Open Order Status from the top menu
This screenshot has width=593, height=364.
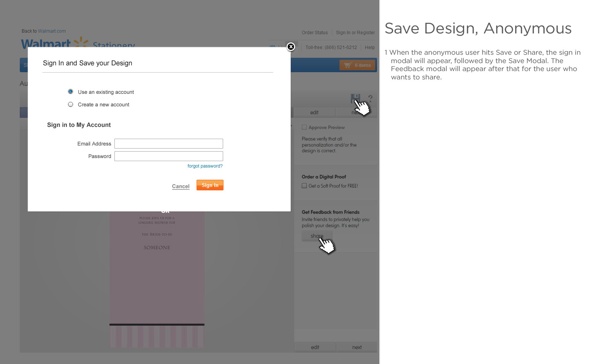pos(314,33)
